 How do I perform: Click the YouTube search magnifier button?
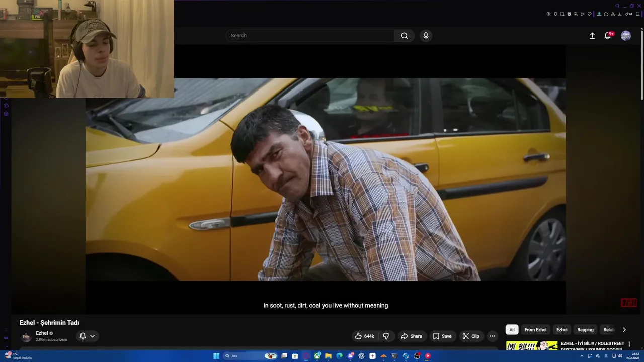click(x=405, y=36)
